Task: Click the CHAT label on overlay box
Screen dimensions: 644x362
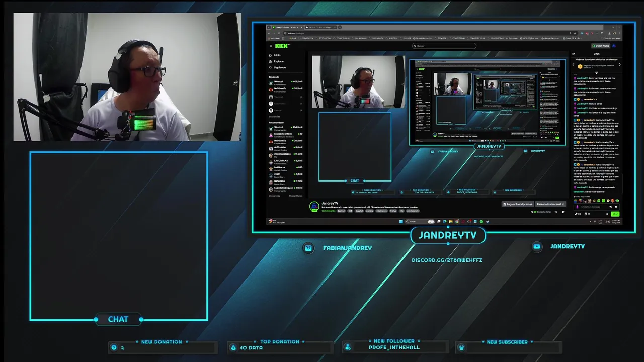Action: pos(118,319)
